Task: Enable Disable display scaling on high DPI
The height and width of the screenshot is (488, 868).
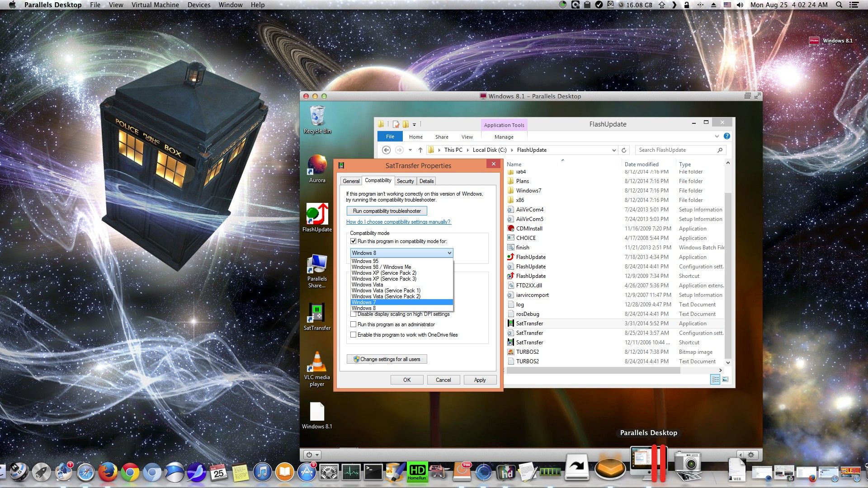Action: [354, 314]
